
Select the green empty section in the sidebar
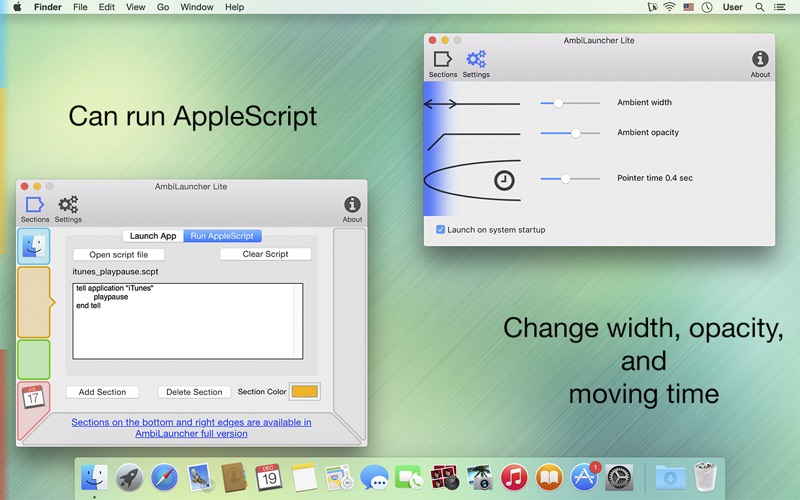(x=34, y=359)
